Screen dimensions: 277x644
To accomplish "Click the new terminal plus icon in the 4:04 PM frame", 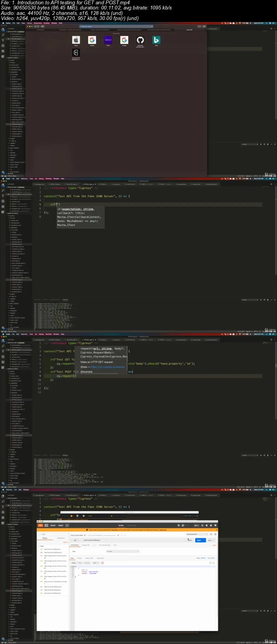I will (x=261, y=300).
